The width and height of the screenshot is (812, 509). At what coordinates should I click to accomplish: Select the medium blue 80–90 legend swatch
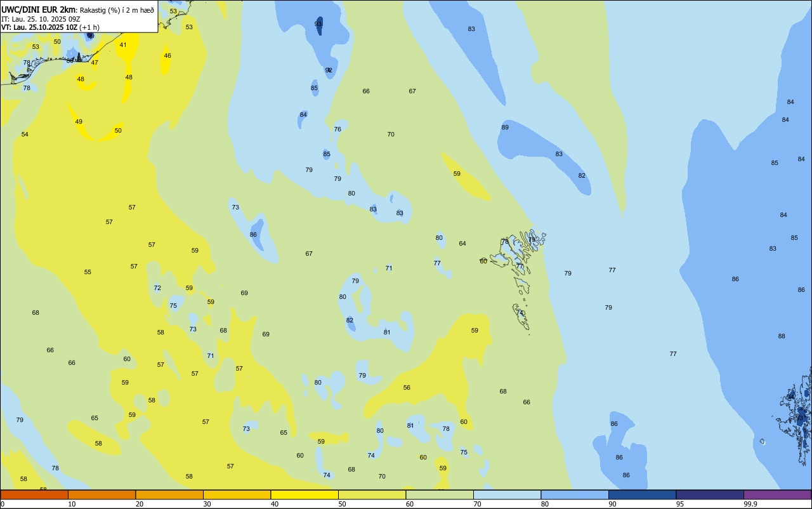[x=575, y=494]
